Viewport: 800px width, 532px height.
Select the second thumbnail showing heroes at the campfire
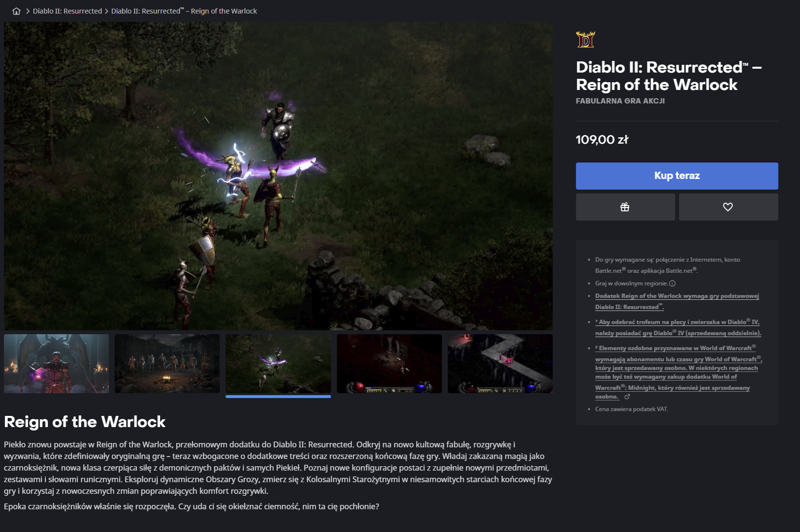[x=167, y=364]
